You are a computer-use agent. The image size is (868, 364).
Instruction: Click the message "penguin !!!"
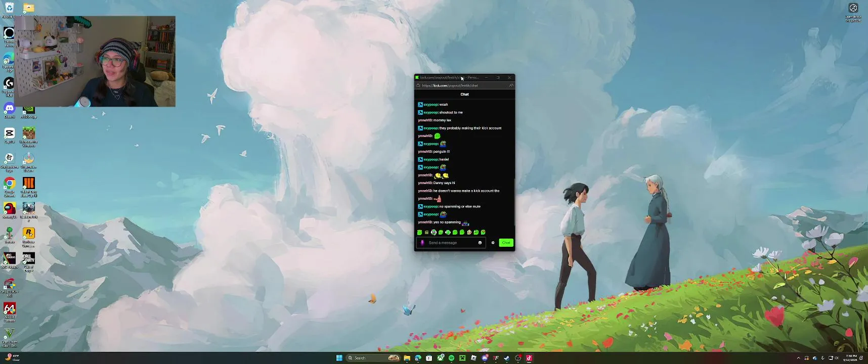[x=441, y=152]
